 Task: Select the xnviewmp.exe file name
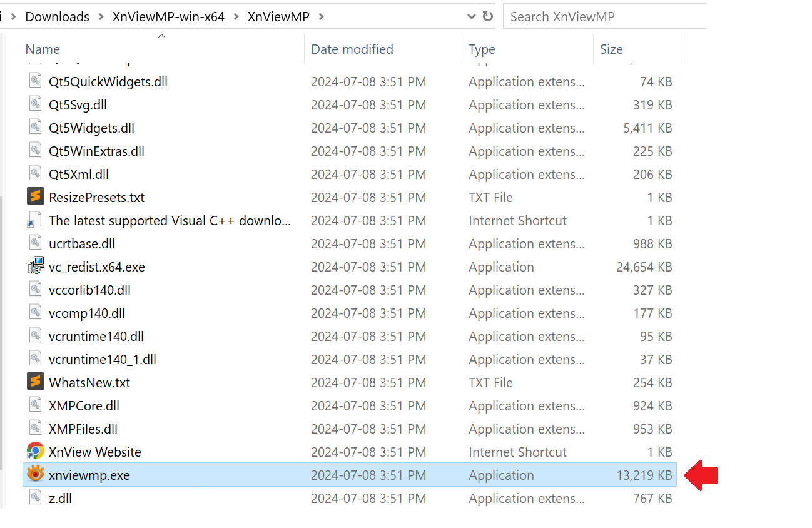(x=89, y=475)
